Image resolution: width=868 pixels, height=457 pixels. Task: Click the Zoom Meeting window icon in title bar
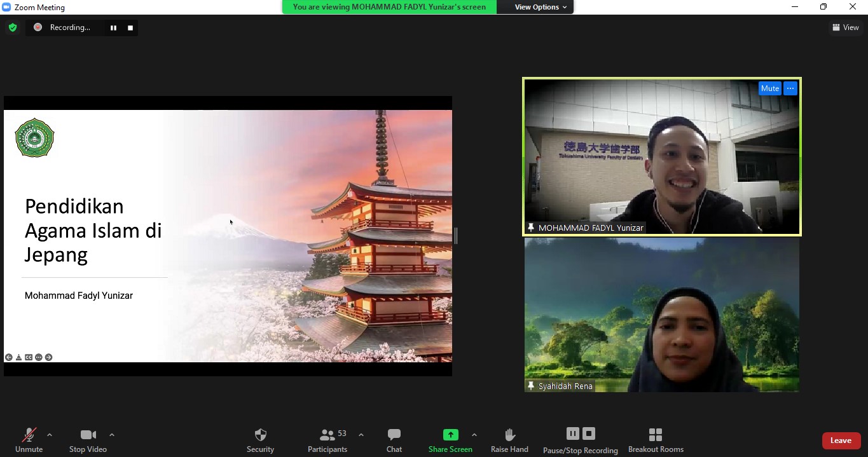[7, 7]
